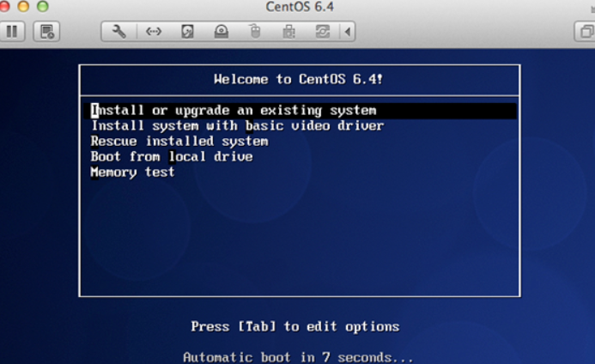
Task: Click the Press [Tab] to edit options text
Action: (295, 326)
